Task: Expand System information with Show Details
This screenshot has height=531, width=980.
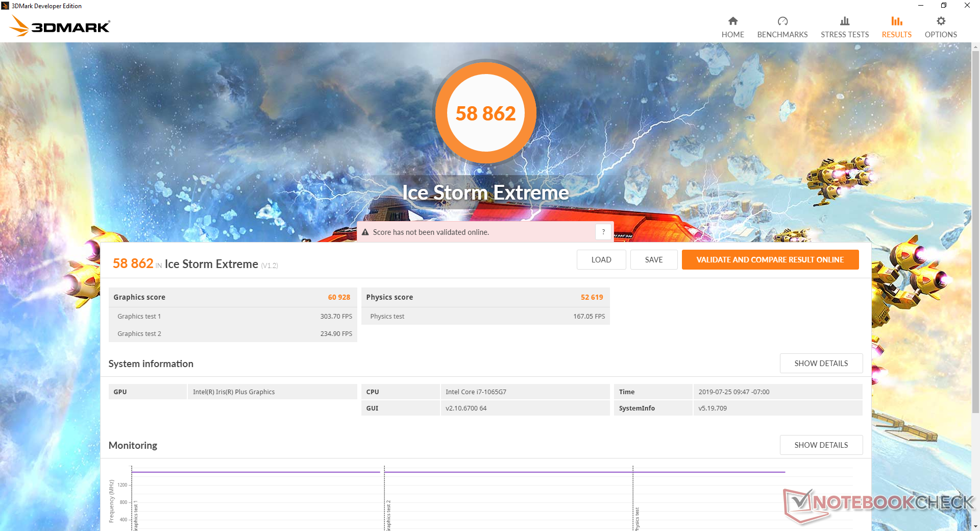Action: 821,364
